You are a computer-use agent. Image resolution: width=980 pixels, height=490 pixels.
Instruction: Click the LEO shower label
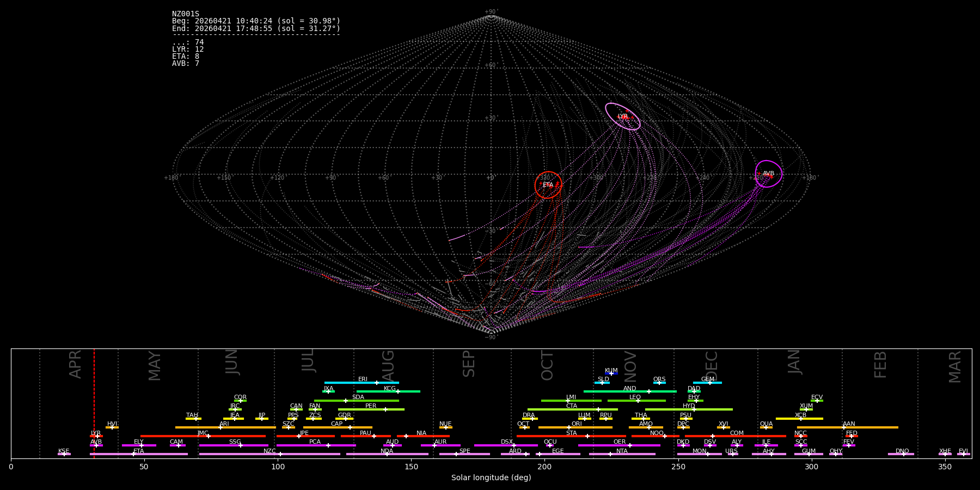click(x=635, y=397)
